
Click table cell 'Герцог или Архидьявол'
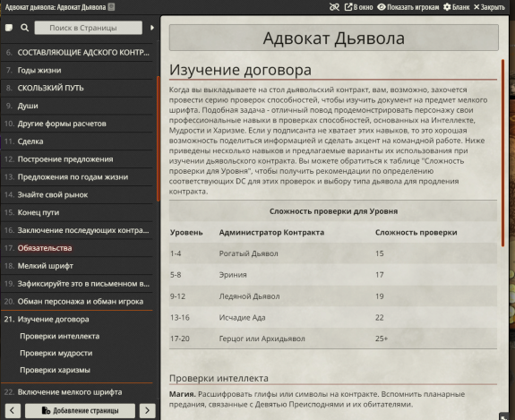point(262,339)
